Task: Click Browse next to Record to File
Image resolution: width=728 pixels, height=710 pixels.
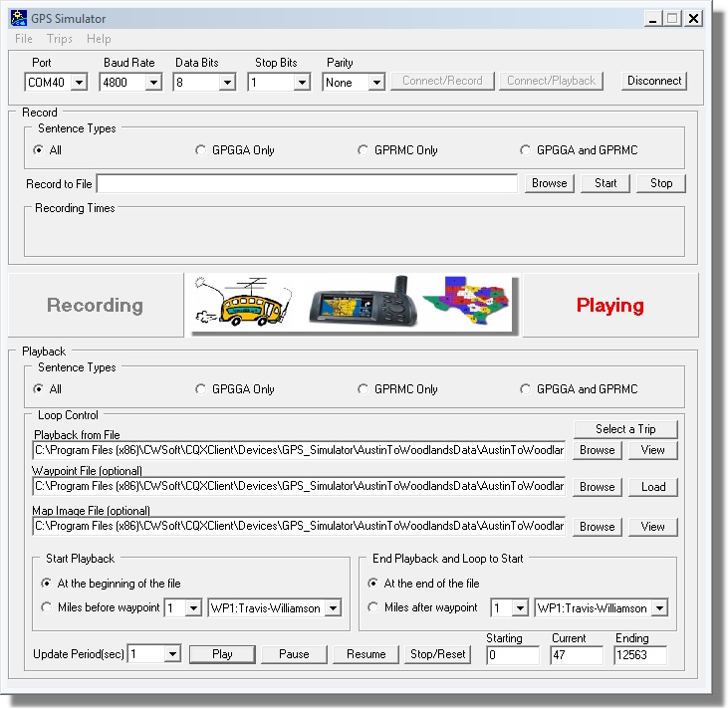Action: tap(550, 183)
